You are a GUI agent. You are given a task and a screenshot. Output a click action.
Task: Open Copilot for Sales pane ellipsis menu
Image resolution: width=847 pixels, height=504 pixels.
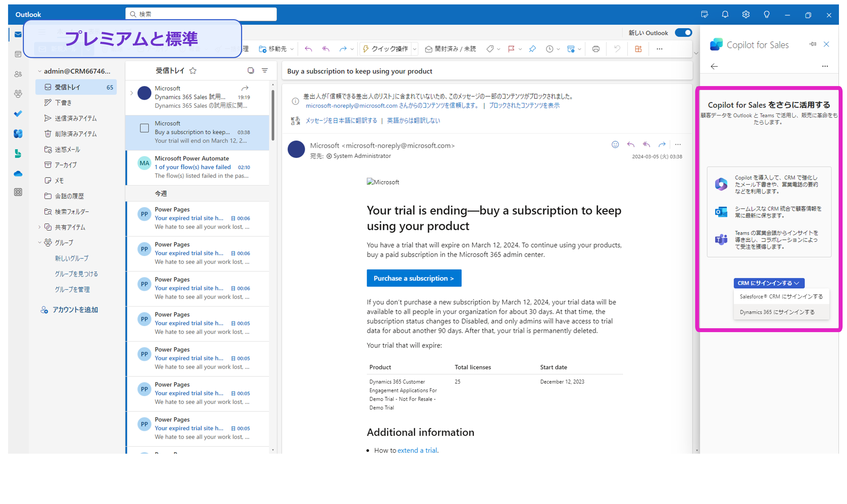[x=825, y=66]
